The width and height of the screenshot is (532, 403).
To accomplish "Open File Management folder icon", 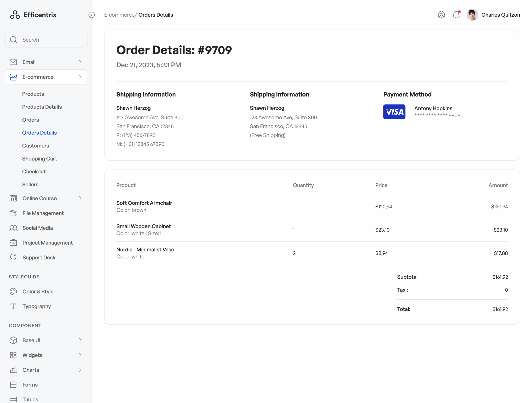I will [14, 213].
